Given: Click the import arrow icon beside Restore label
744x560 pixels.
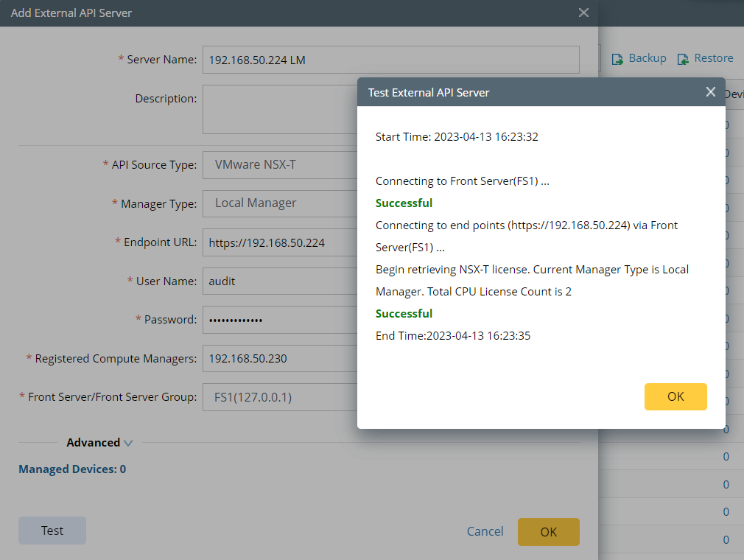Looking at the screenshot, I should click(686, 57).
